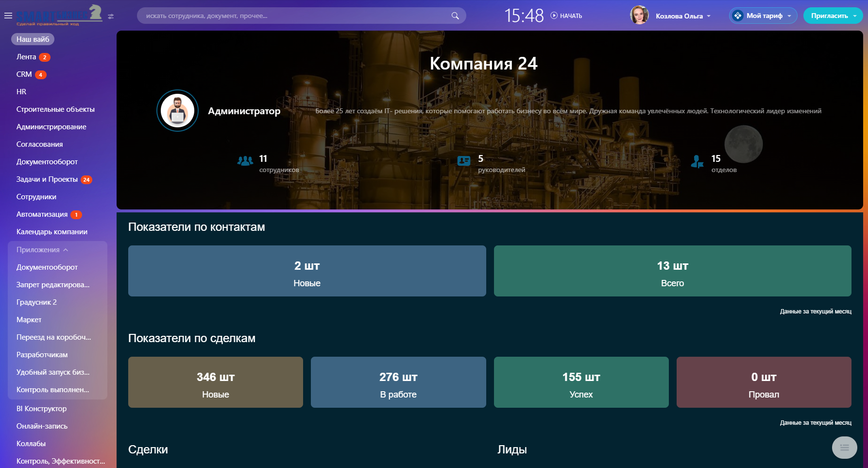The height and width of the screenshot is (468, 868).
Task: Open Автоматизация section
Action: (x=42, y=214)
